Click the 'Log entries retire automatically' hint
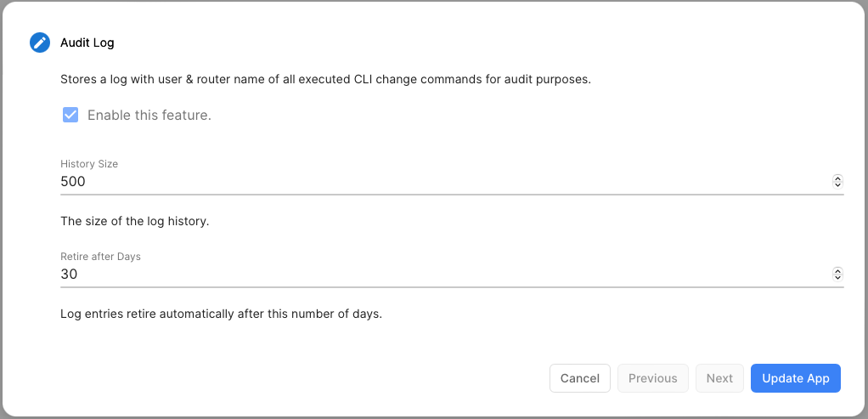 221,314
